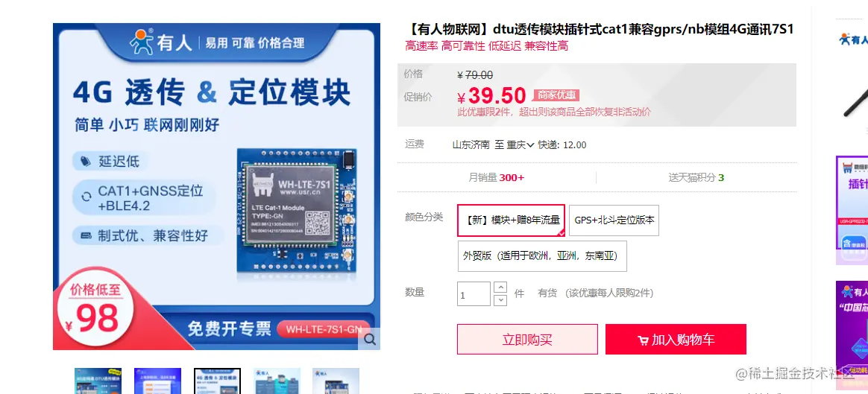Open the 重庆 destination dropdown
Image resolution: width=868 pixels, height=394 pixels.
pyautogui.click(x=521, y=144)
